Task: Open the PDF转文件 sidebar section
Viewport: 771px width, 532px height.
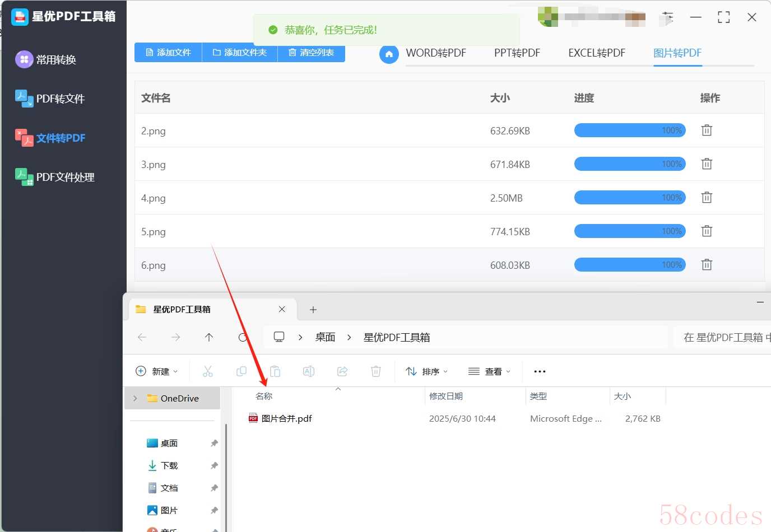Action: tap(50, 99)
